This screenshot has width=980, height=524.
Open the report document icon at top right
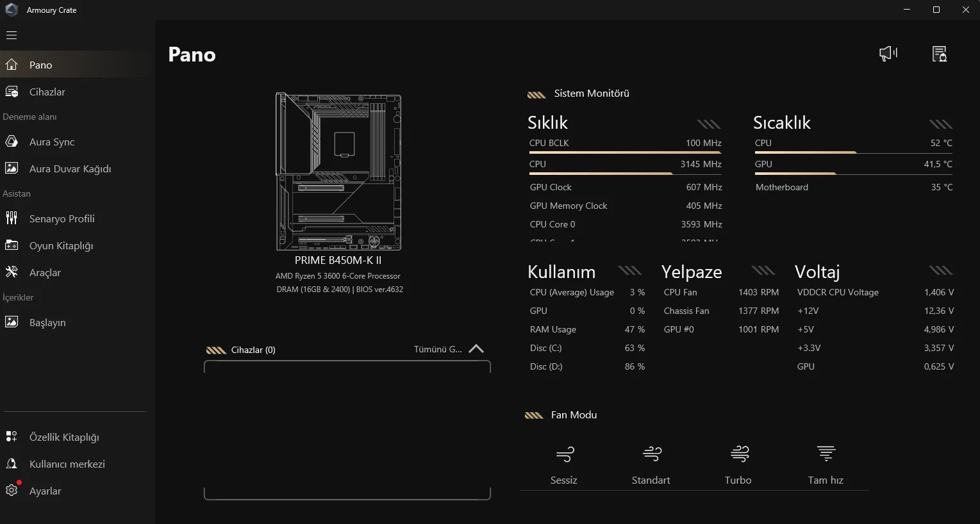tap(939, 54)
